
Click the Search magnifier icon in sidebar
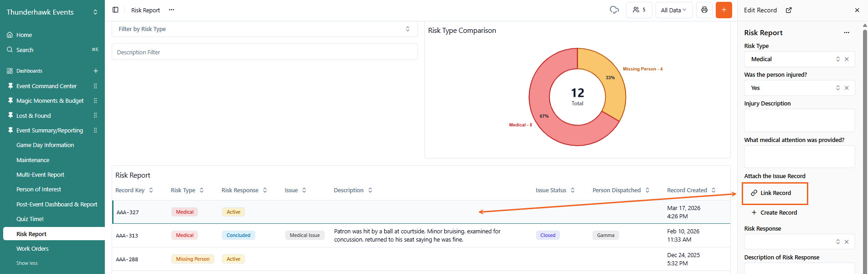(x=10, y=50)
